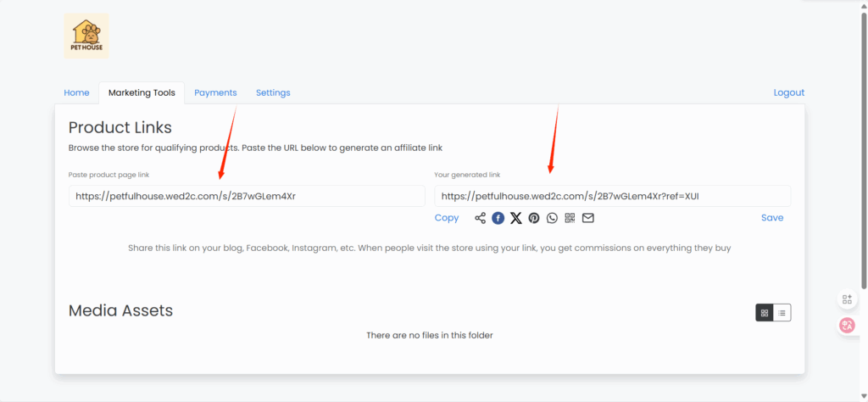Click the scrollbar down arrow

click(864, 396)
